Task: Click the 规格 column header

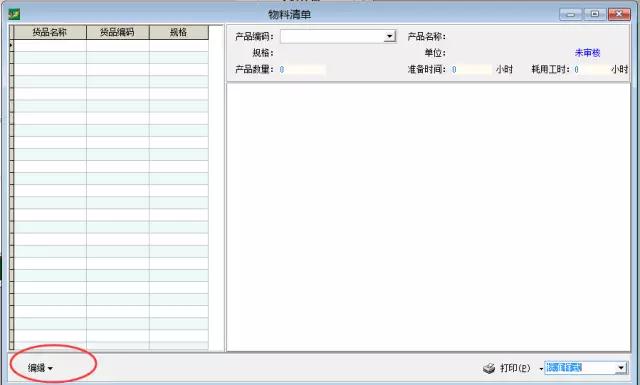Action: pyautogui.click(x=179, y=32)
